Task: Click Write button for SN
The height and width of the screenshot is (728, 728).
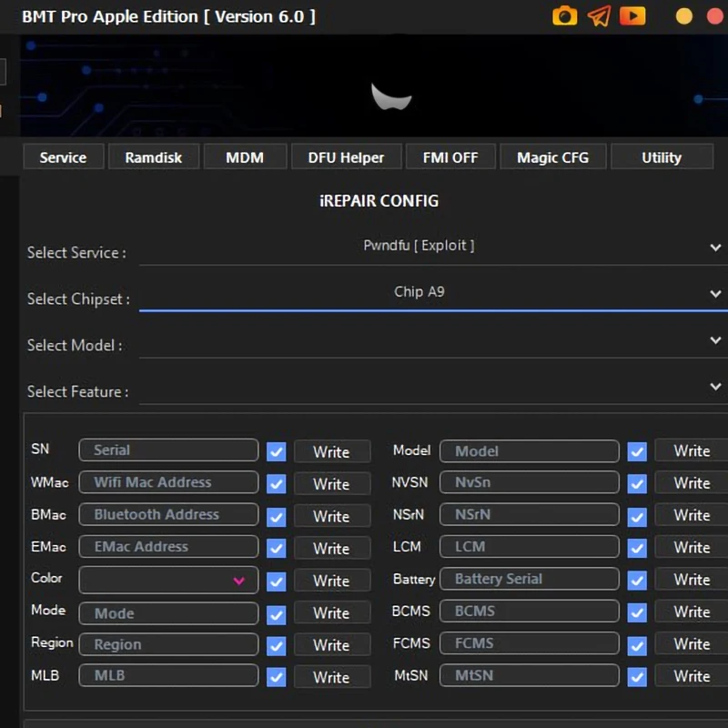Action: (332, 451)
